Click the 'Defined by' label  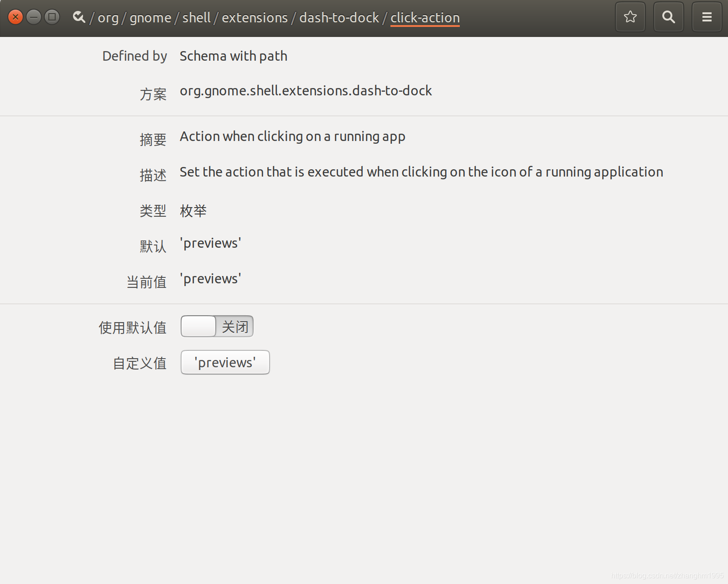135,56
